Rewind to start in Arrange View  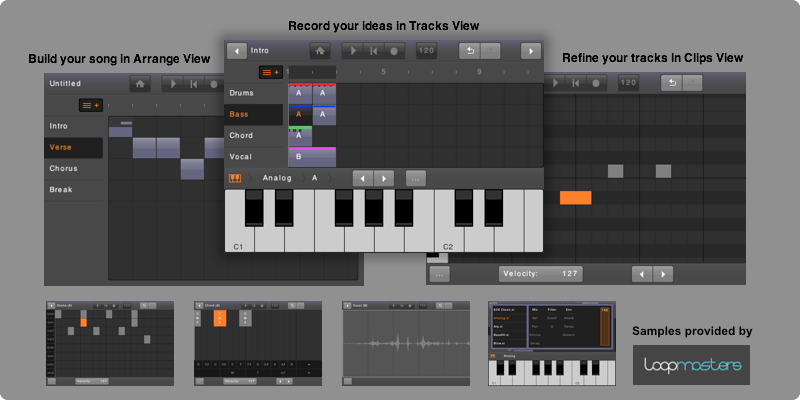[x=193, y=84]
